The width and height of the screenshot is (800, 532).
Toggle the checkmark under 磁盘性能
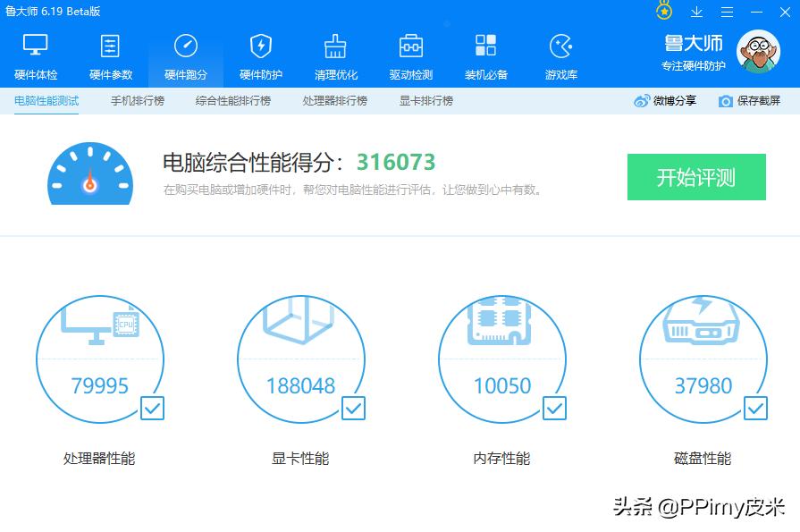(755, 409)
